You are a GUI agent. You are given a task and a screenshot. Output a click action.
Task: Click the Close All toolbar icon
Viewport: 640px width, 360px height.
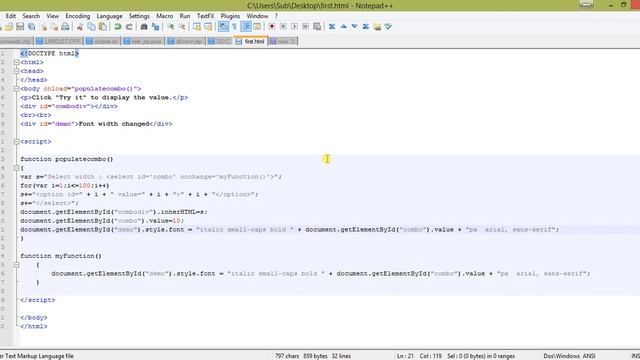point(54,27)
